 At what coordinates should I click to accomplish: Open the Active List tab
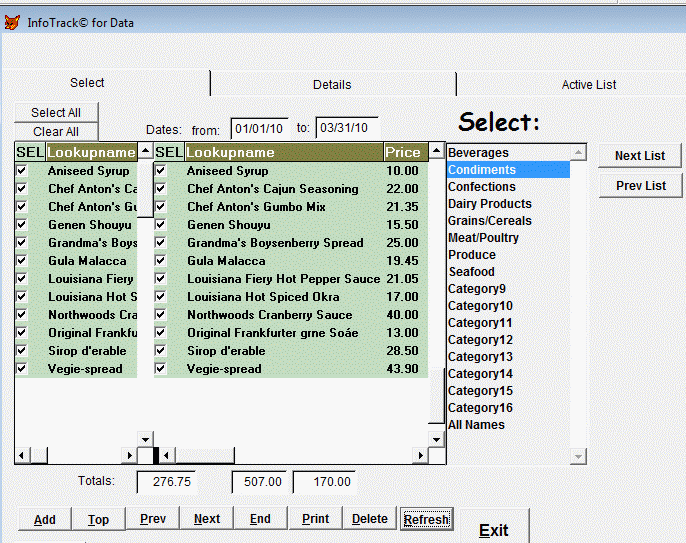click(588, 85)
